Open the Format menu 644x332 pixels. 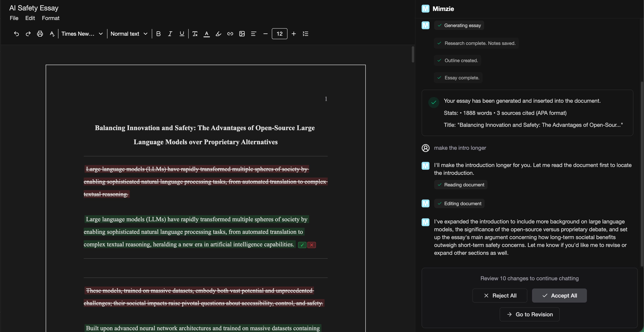tap(51, 18)
